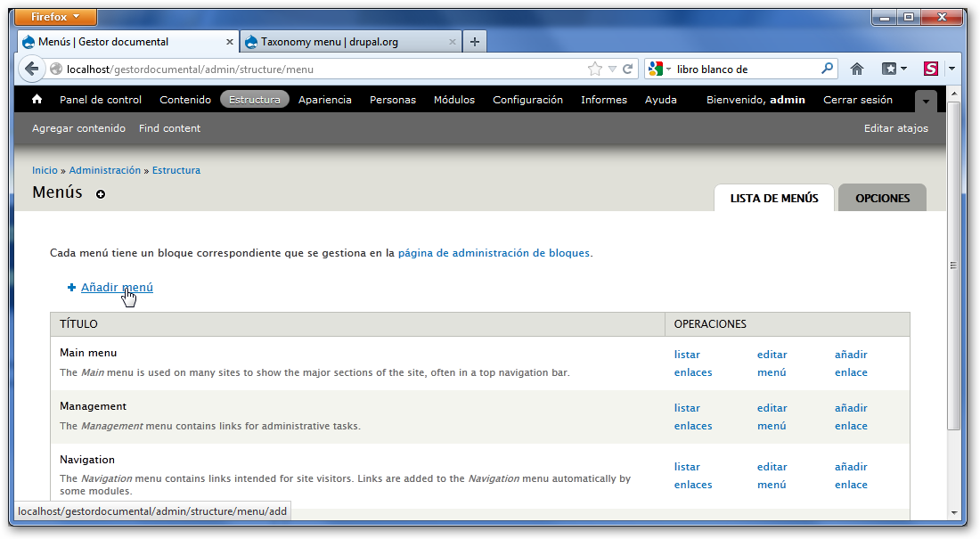
Task: Click the Firefox home icon
Action: 857,69
